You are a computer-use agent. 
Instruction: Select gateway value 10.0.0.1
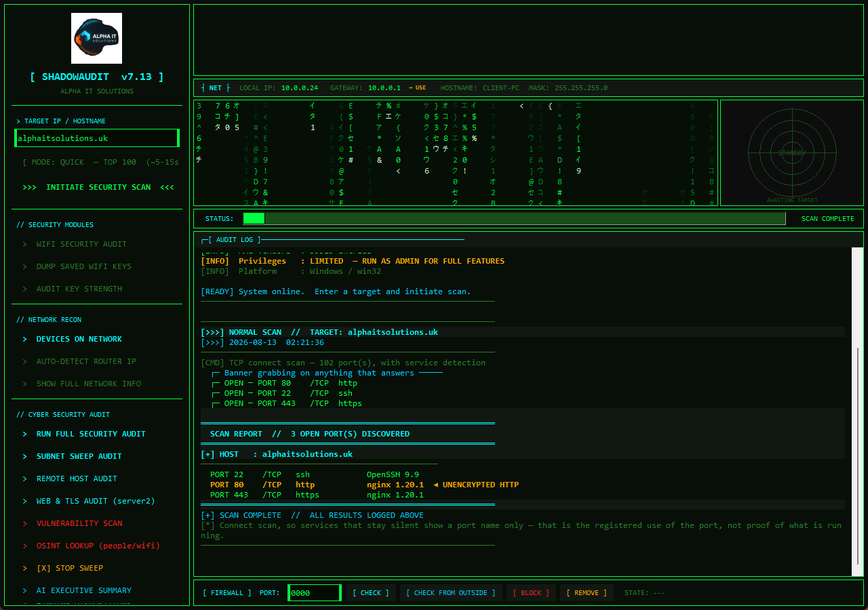(384, 88)
